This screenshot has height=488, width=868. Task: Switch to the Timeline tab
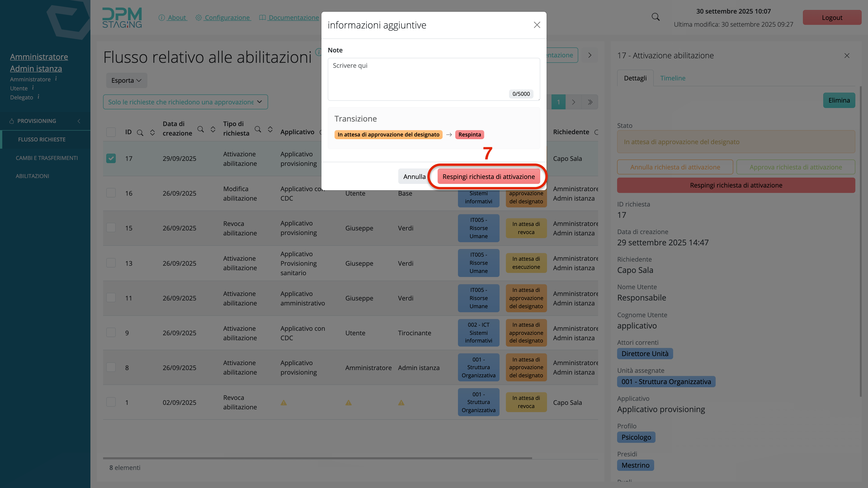[x=672, y=78]
